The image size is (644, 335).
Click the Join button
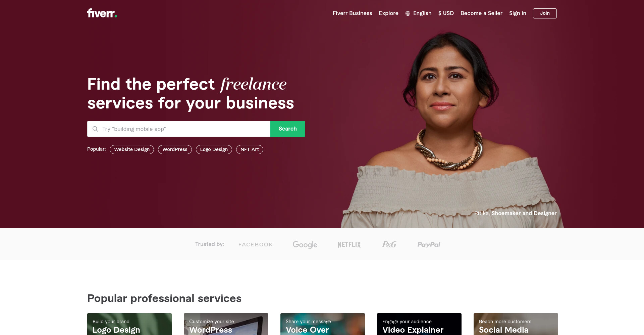545,13
